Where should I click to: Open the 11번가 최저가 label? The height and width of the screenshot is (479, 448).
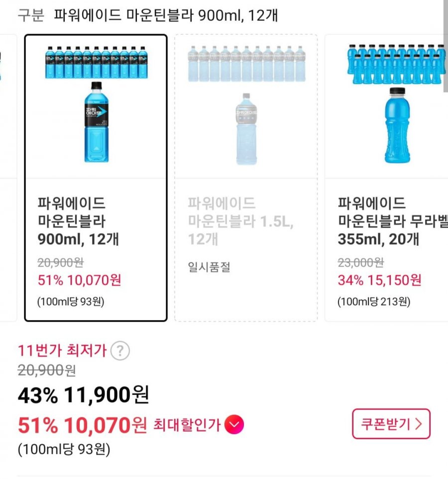[62, 351]
